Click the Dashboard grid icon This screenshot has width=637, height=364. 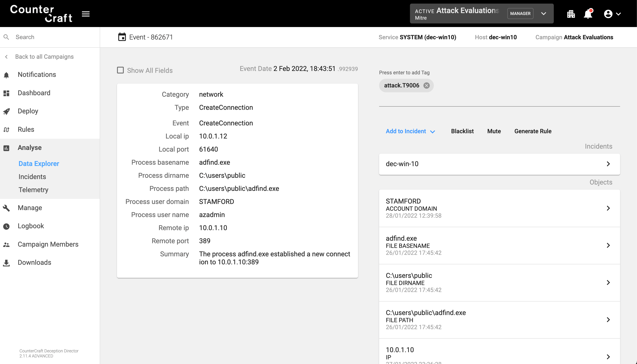7,93
